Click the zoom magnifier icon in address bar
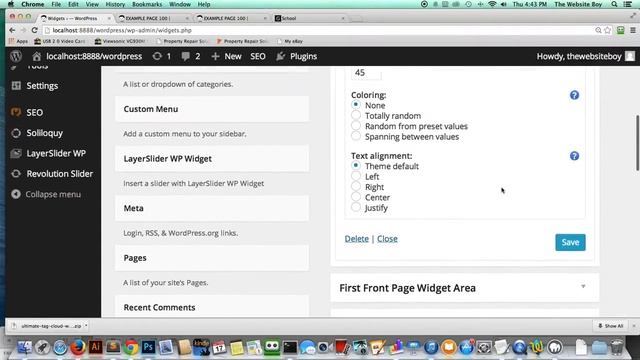 coord(598,30)
